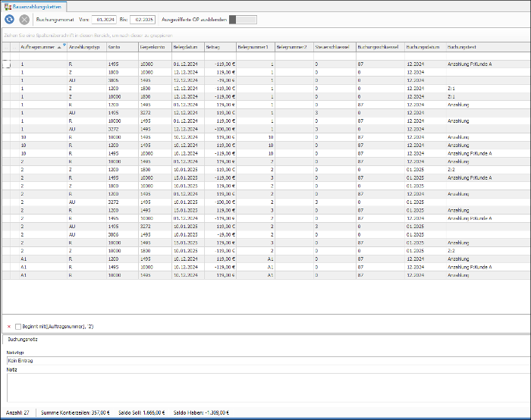This screenshot has width=531, height=420.
Task: Check the 'Beginnt mit Auftragsnummer' filter checkbox
Action: [18, 327]
